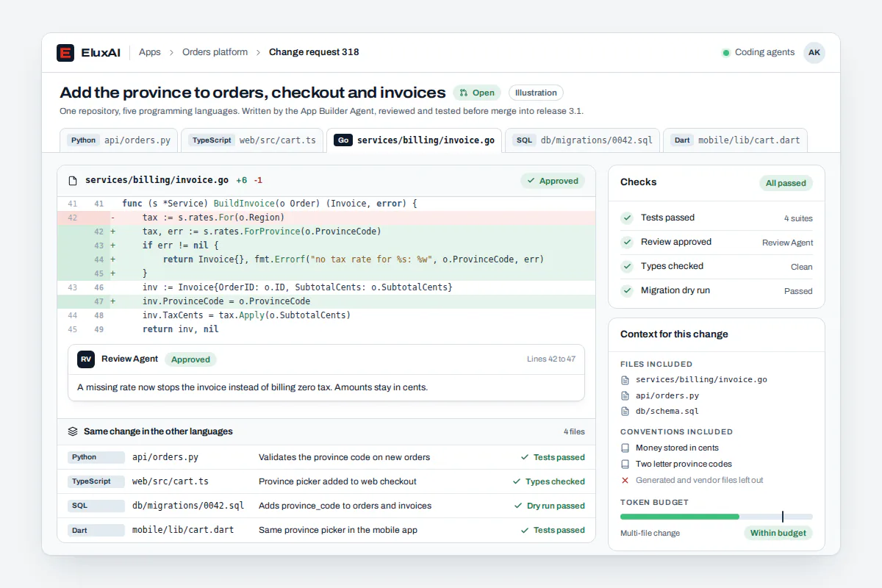Open the AK user avatar
Viewport: 882px width, 588px height.
(x=814, y=52)
